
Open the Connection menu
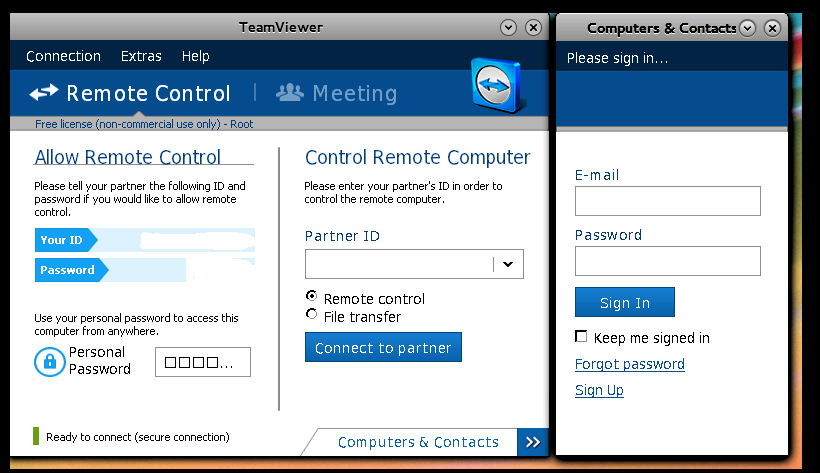pos(63,56)
